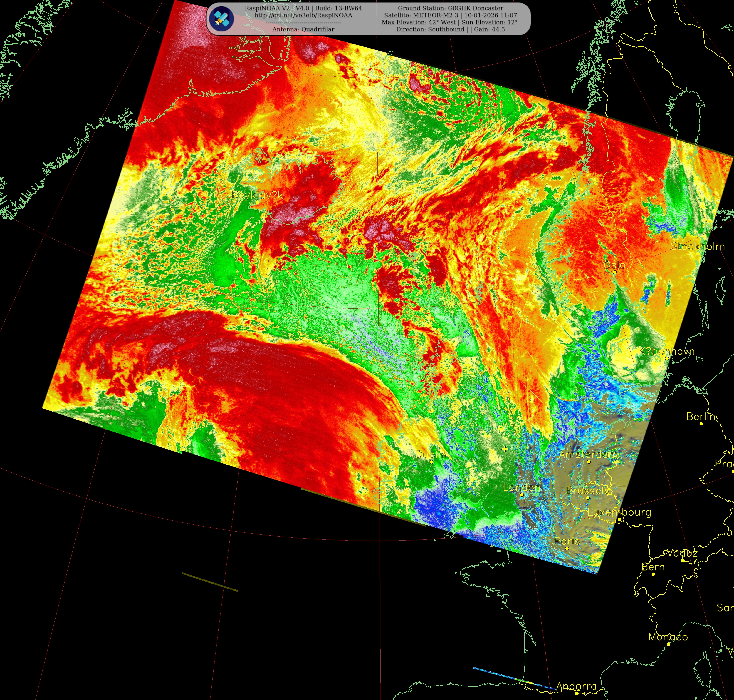The width and height of the screenshot is (734, 700).
Task: Click the Luxembourg map label
Action: click(x=619, y=512)
